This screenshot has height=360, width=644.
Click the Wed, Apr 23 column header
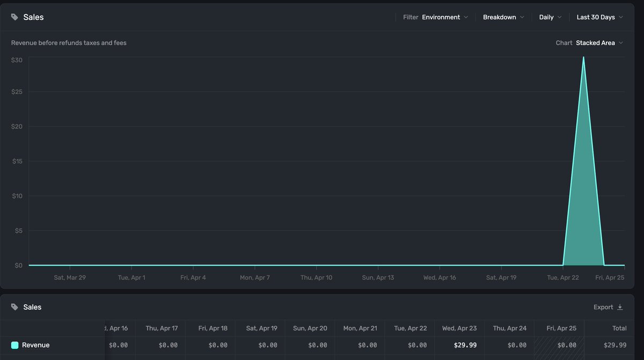[x=459, y=328]
